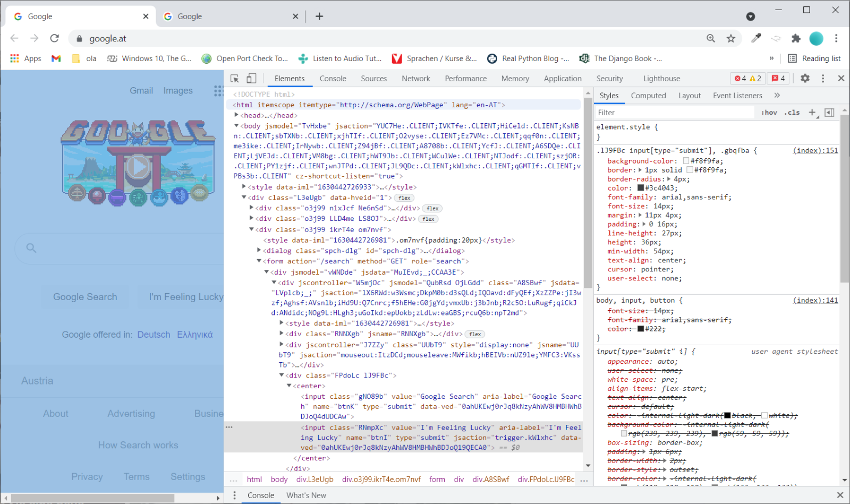Click the address bar showing google.at

pyautogui.click(x=388, y=38)
